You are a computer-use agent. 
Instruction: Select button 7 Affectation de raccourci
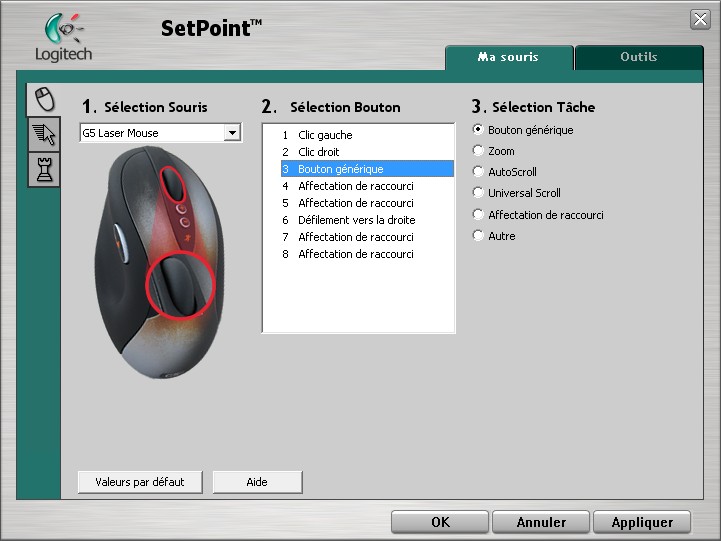[x=367, y=237]
